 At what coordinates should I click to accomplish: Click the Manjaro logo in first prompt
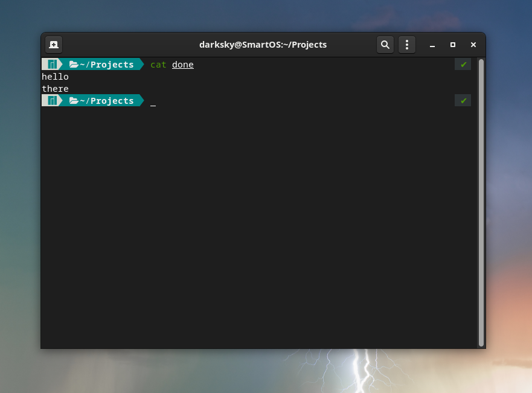[52, 64]
